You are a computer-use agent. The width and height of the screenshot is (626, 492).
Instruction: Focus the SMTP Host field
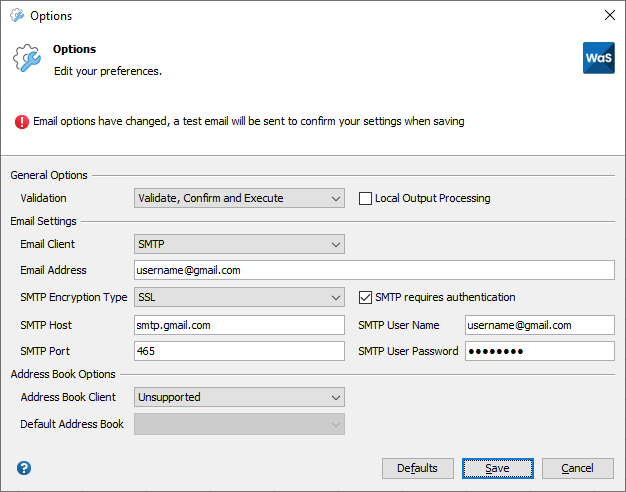tap(239, 325)
